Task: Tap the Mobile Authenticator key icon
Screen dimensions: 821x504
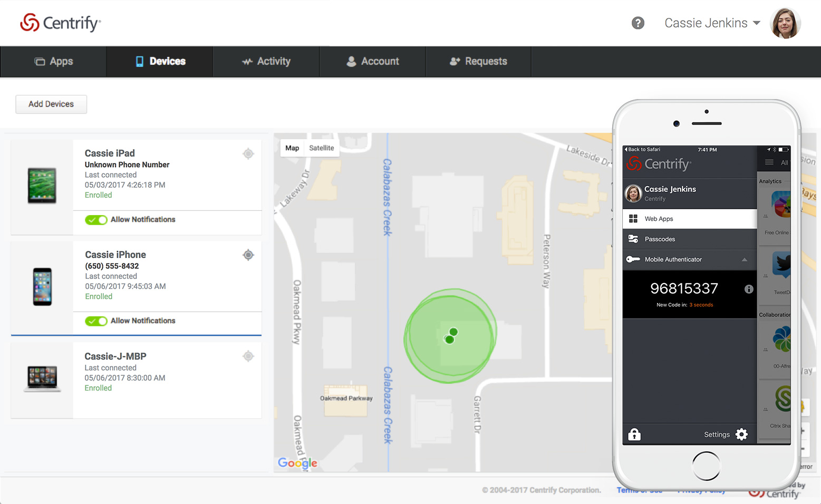Action: (633, 259)
